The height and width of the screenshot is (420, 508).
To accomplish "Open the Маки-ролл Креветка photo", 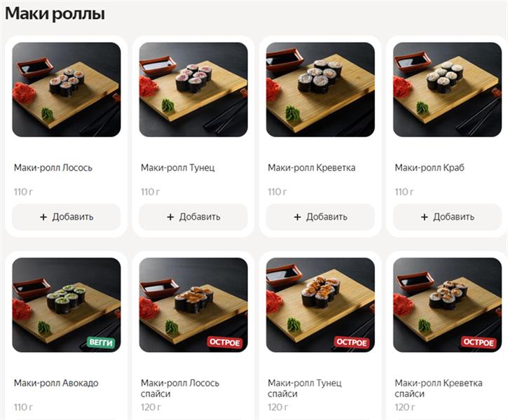I will (320, 90).
